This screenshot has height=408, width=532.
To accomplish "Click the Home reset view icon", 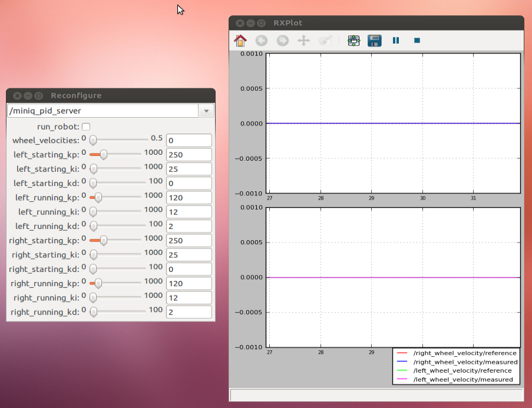I will 240,41.
